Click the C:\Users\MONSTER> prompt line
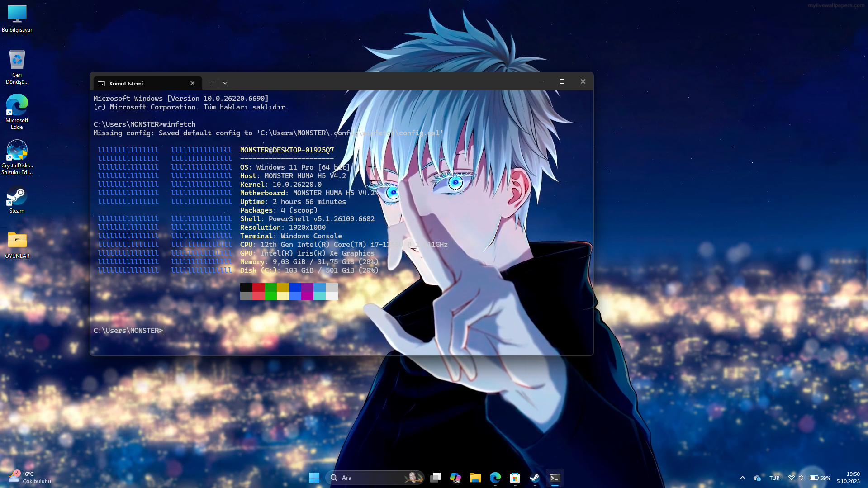868x488 pixels. pyautogui.click(x=128, y=330)
